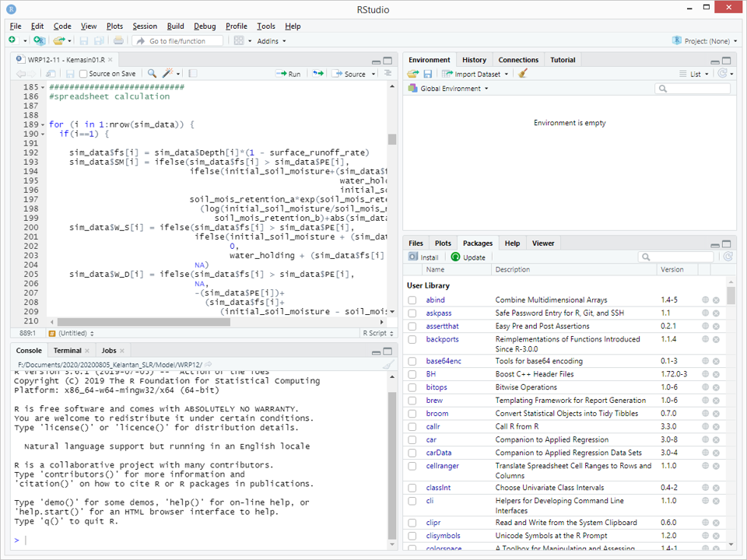This screenshot has height=560, width=747.
Task: Click the packages list vertical scrollbar thumb
Action: (x=731, y=296)
